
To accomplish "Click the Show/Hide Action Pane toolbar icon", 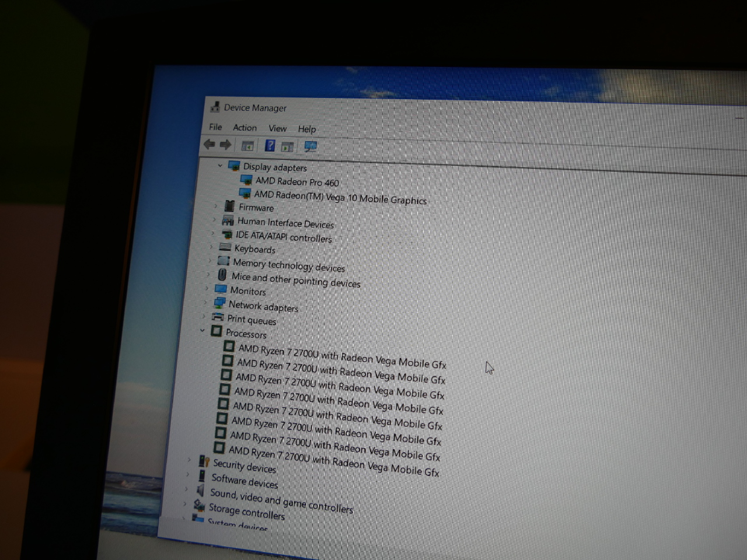I will point(287,146).
